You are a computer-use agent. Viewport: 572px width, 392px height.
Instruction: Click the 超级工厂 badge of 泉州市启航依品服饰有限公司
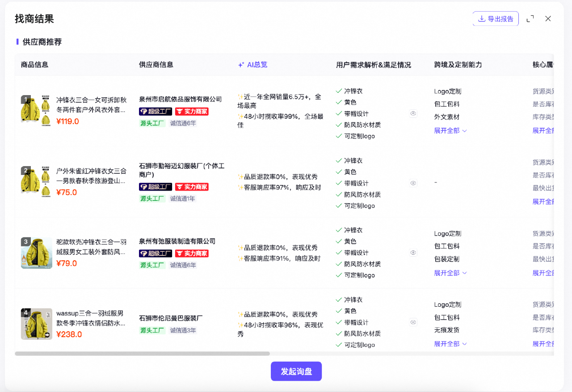tap(155, 112)
